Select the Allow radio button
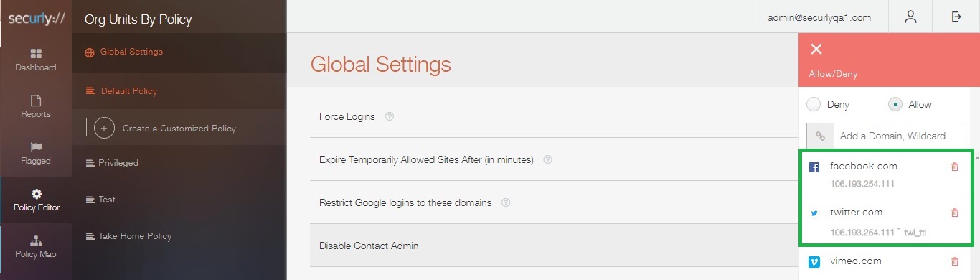 (895, 104)
